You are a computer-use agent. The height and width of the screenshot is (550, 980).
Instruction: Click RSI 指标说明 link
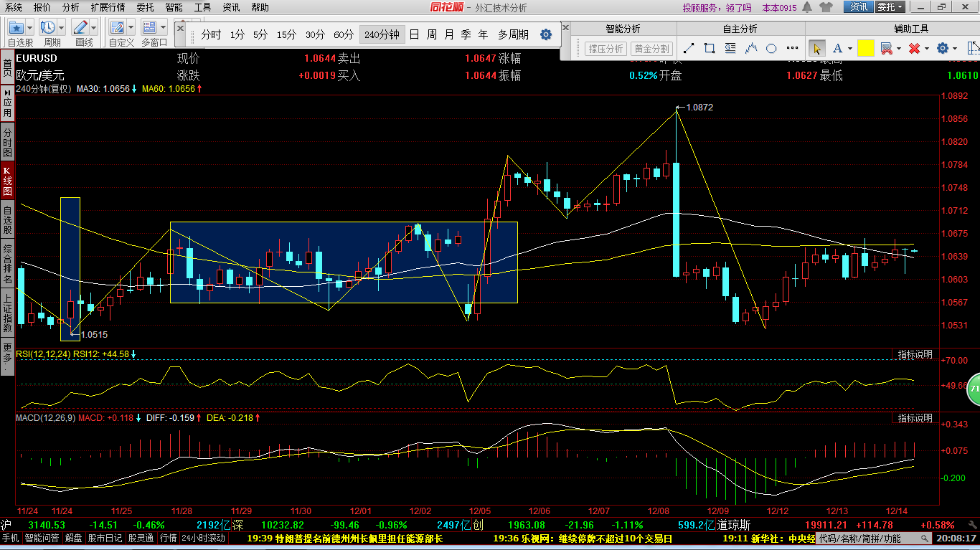[x=915, y=354]
